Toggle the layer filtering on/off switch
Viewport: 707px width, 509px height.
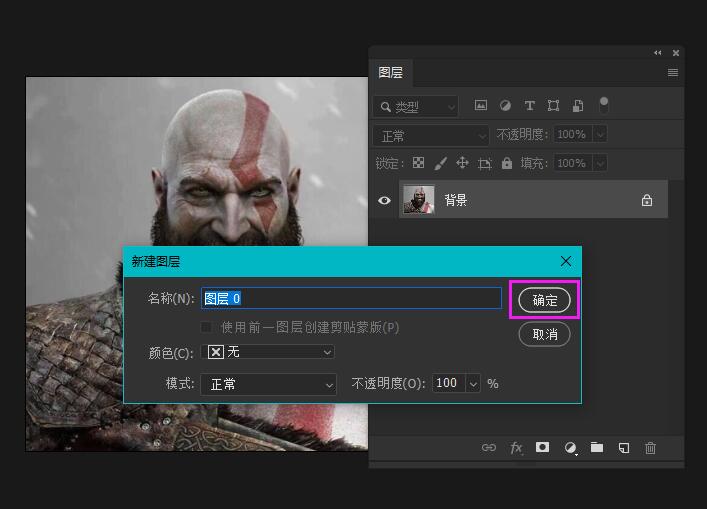point(604,105)
